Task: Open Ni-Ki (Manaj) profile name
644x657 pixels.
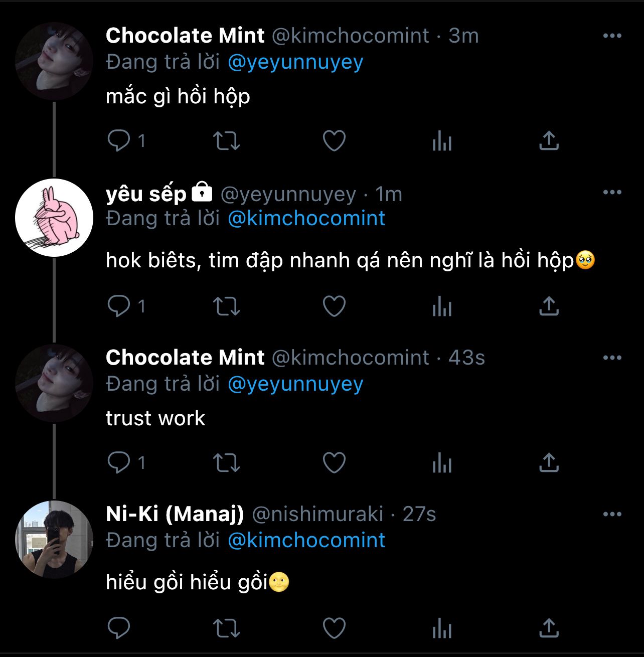Action: [175, 515]
